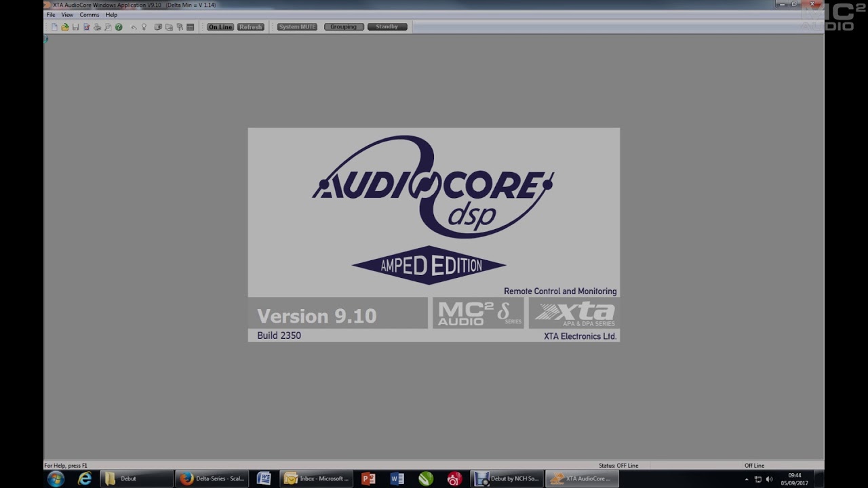Click the green Help question mark icon
The width and height of the screenshot is (868, 488).
pyautogui.click(x=119, y=27)
